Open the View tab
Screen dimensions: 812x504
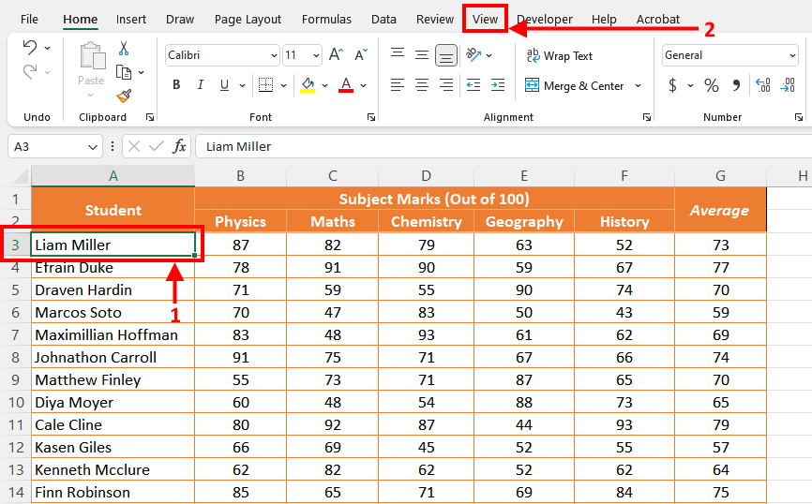pos(485,19)
